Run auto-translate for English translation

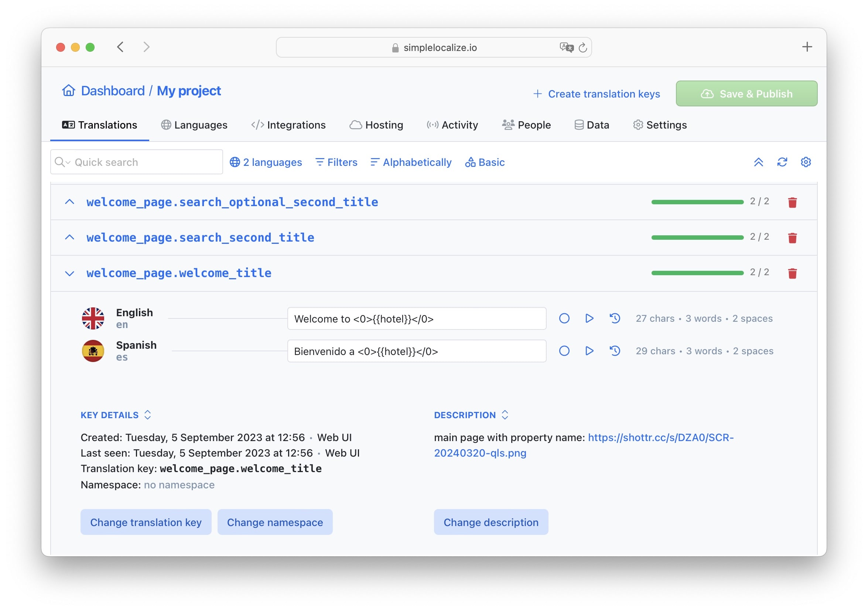589,318
